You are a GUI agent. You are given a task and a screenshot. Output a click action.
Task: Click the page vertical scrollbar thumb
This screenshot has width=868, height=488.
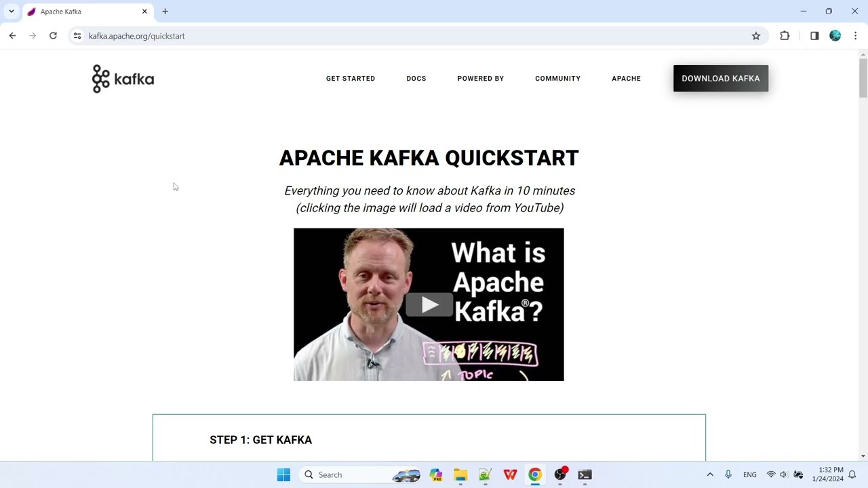(863, 78)
